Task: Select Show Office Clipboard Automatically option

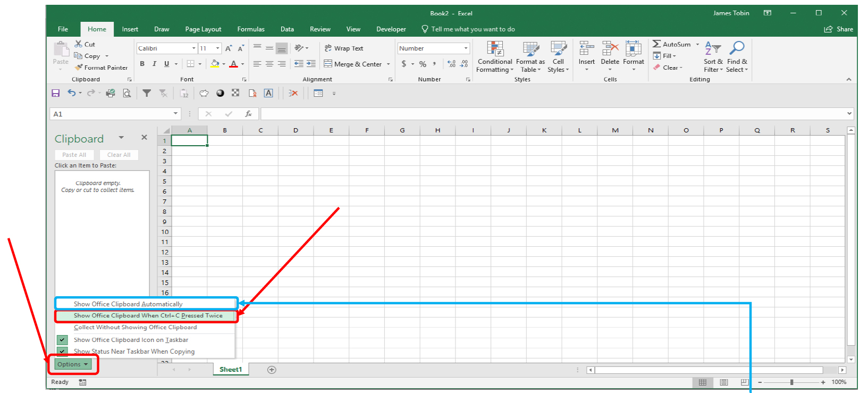Action: [146, 304]
